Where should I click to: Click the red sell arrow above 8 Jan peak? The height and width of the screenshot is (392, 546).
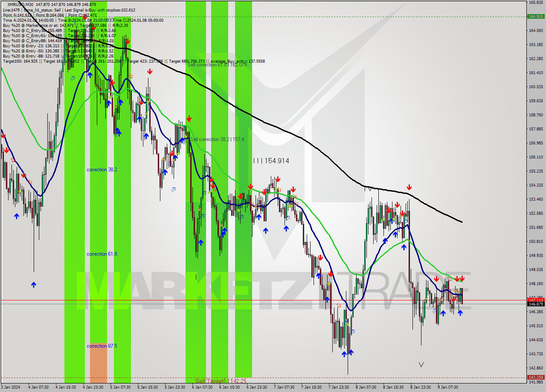(409, 187)
